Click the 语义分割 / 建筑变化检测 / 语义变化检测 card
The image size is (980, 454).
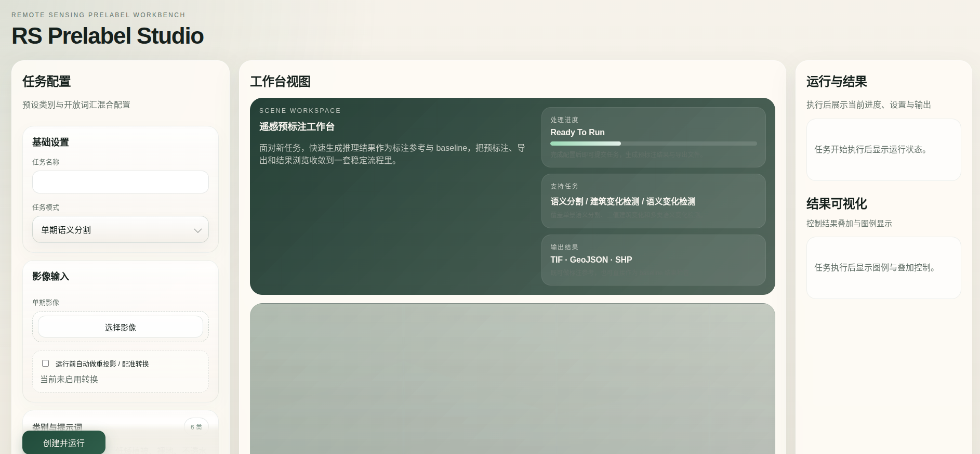click(x=654, y=201)
